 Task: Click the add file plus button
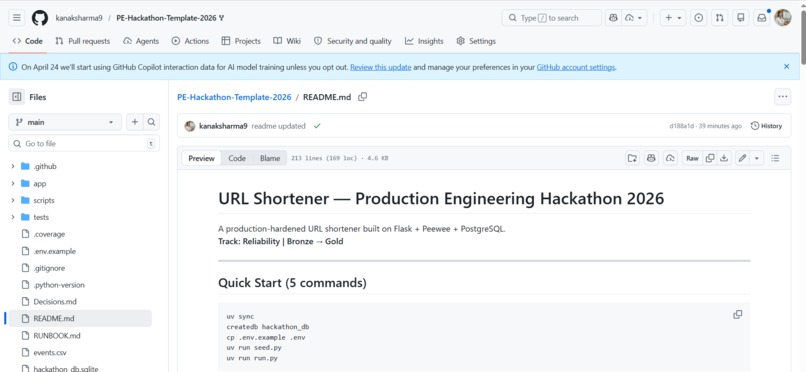[135, 122]
